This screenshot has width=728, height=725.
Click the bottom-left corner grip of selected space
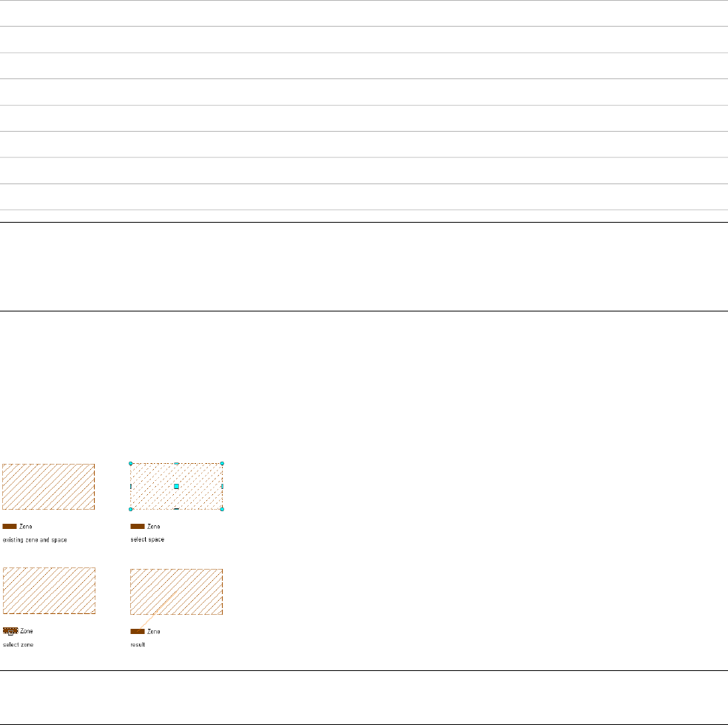click(x=131, y=510)
